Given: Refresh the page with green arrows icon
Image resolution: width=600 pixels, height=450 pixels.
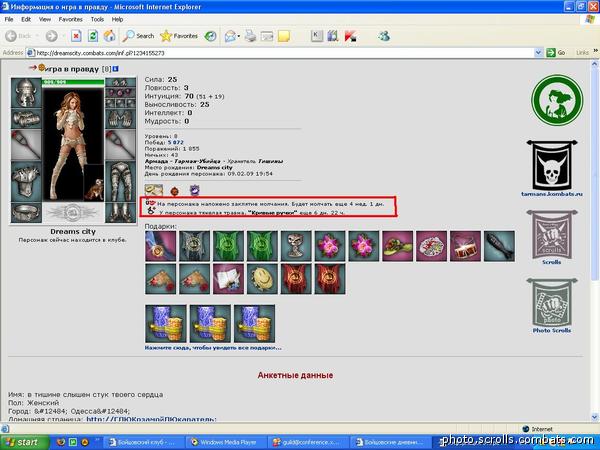Looking at the screenshot, I should pyautogui.click(x=93, y=36).
